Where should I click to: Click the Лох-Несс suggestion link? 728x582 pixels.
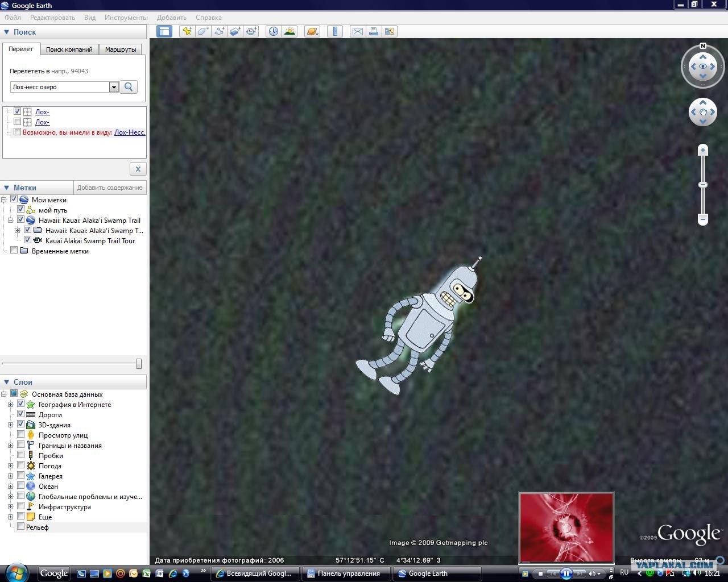point(130,132)
